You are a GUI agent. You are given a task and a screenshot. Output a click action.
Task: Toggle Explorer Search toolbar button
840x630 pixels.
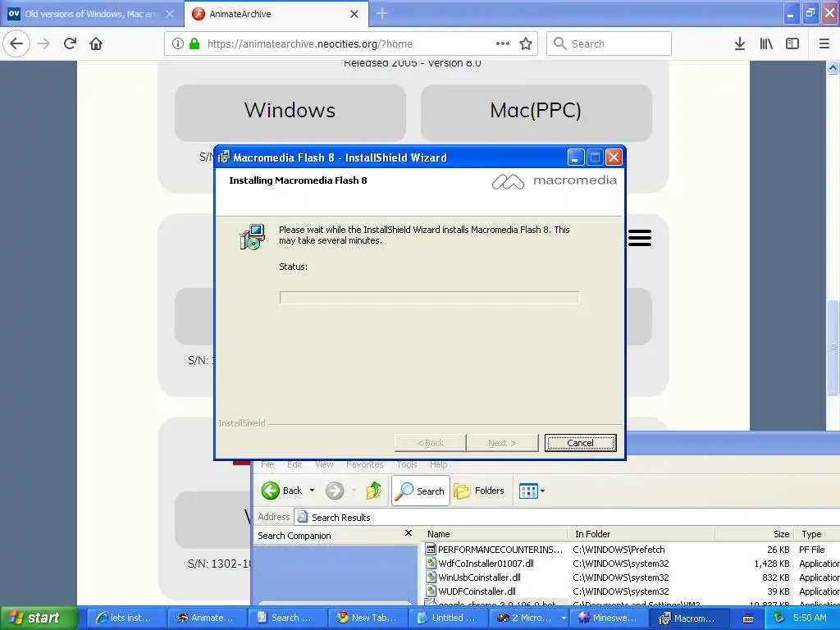[x=421, y=491]
